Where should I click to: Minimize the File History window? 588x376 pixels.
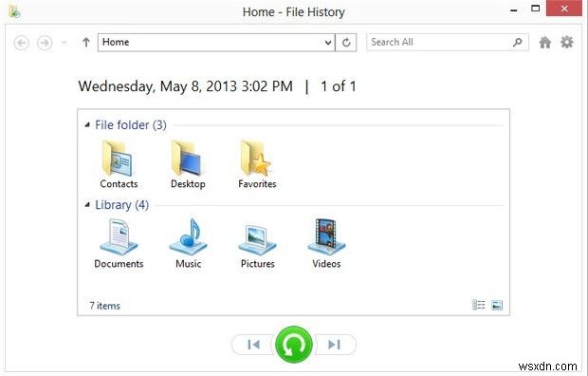tap(514, 10)
